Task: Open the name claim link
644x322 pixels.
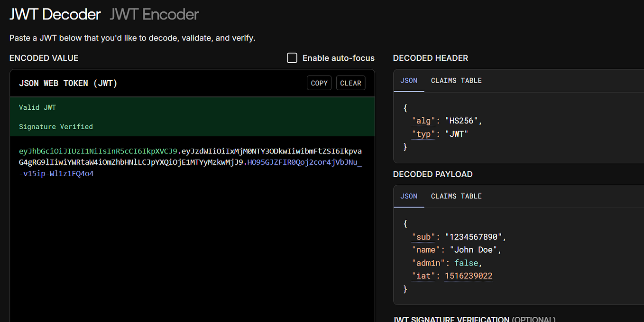Action: 426,249
